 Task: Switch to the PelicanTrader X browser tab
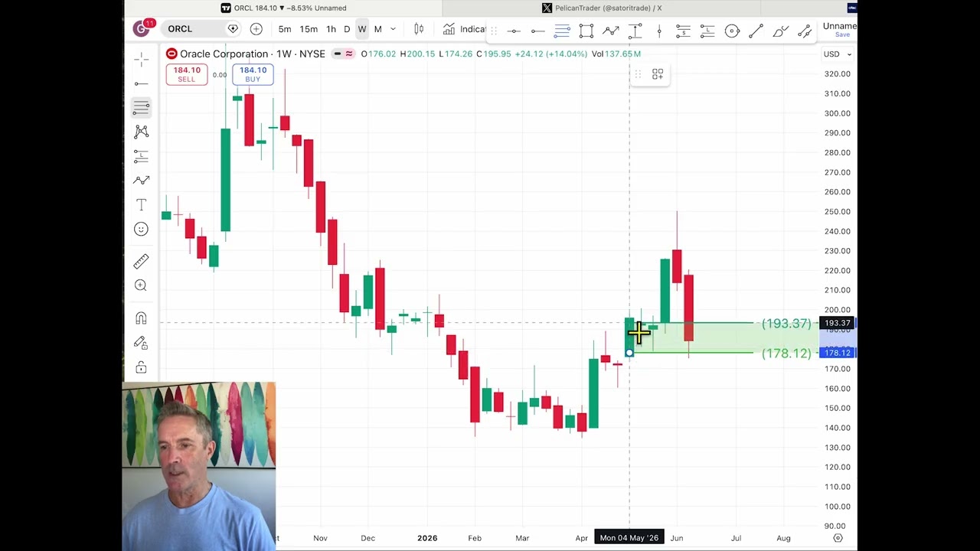(602, 8)
